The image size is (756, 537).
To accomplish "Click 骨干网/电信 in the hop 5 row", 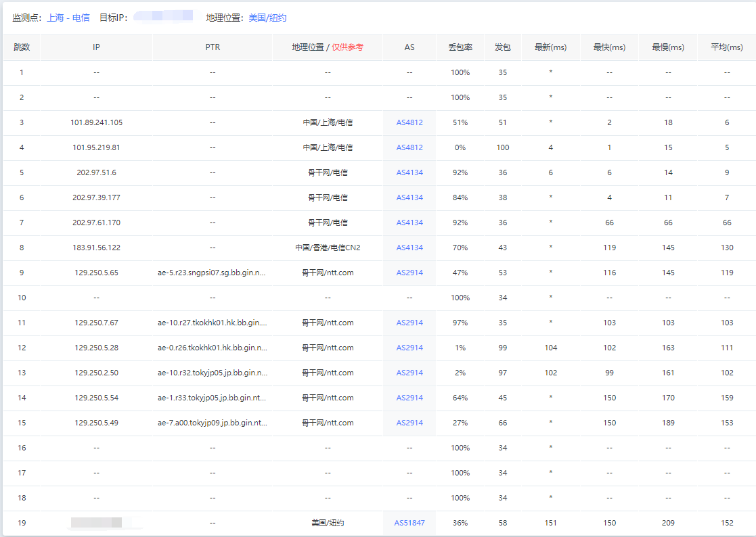I will [328, 172].
